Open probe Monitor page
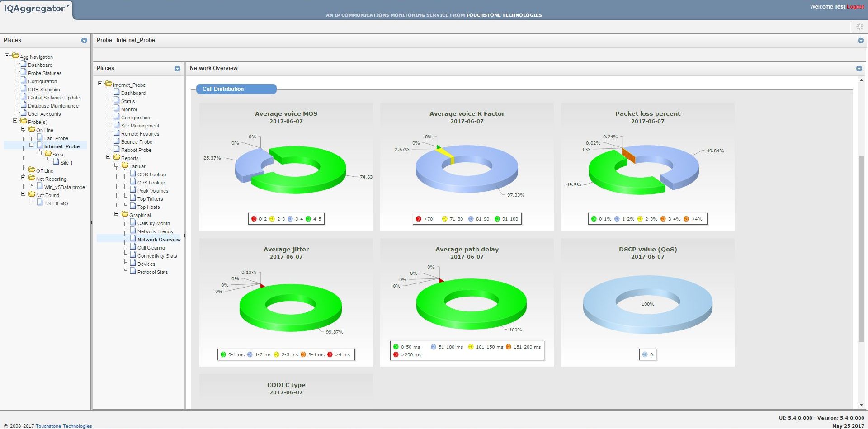The height and width of the screenshot is (429, 868). (x=129, y=109)
